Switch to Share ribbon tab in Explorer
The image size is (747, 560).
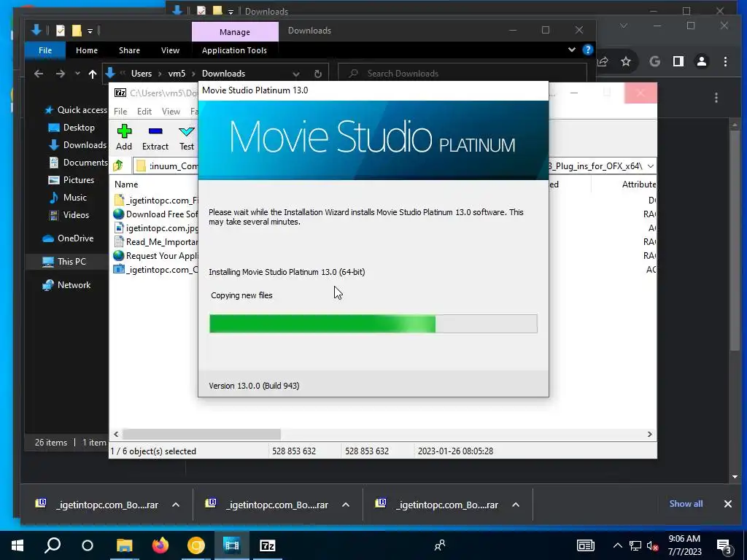click(129, 50)
